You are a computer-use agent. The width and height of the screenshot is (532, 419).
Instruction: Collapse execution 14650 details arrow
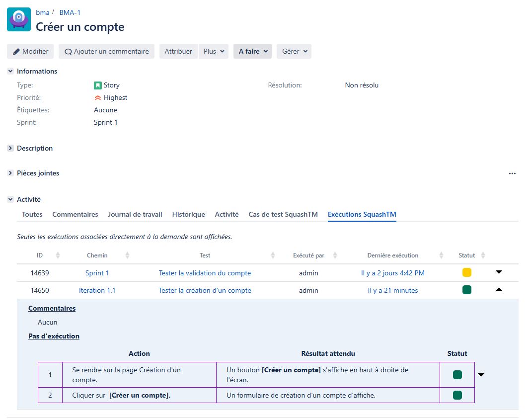499,290
